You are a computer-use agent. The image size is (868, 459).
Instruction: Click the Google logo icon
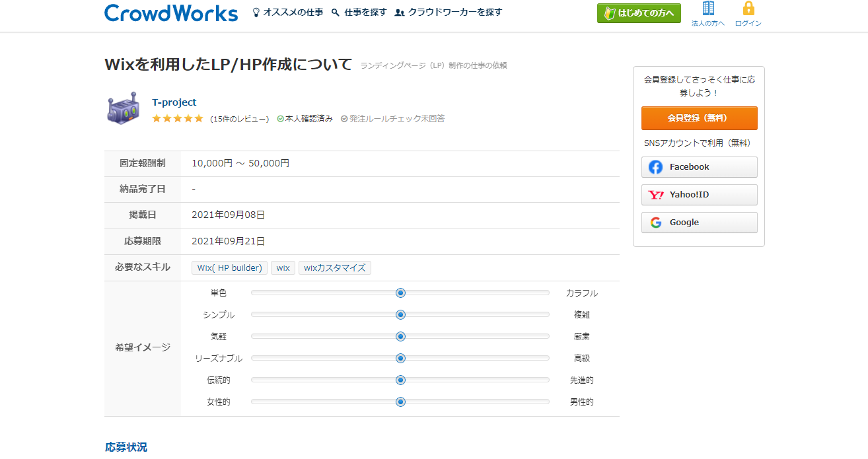656,223
